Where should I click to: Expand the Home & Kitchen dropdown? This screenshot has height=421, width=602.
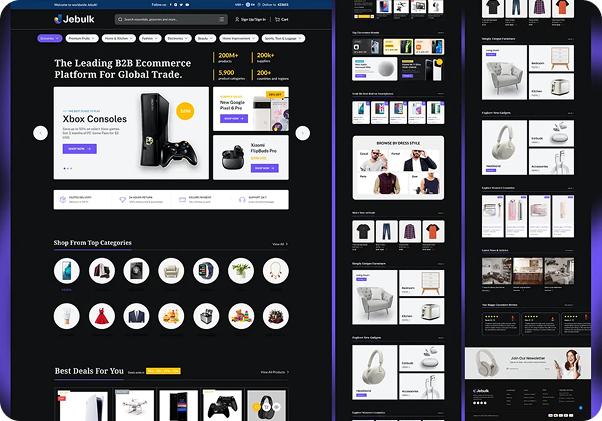point(119,38)
